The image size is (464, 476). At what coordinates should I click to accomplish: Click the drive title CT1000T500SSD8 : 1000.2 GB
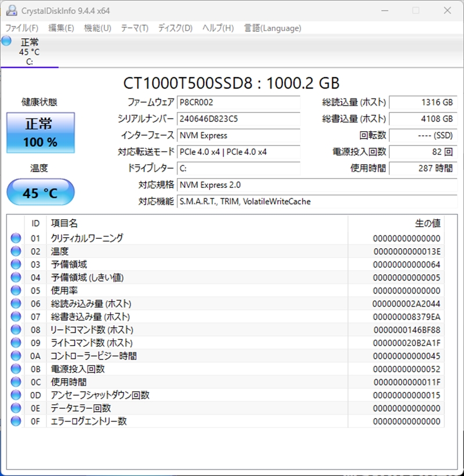point(231,83)
